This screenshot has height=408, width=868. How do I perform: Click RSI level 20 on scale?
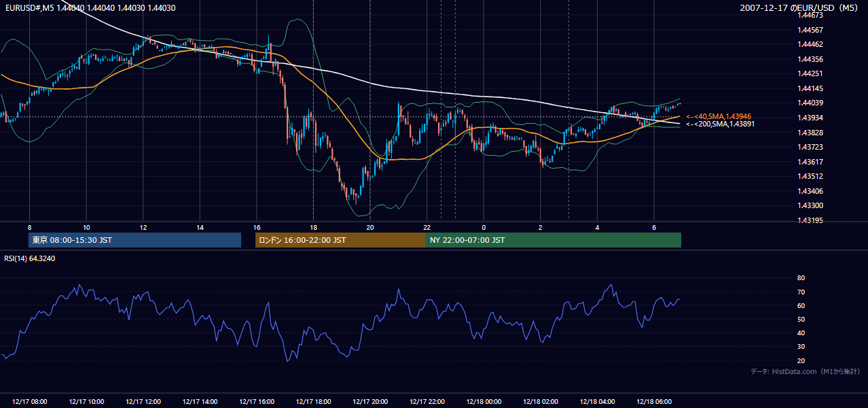click(x=801, y=361)
